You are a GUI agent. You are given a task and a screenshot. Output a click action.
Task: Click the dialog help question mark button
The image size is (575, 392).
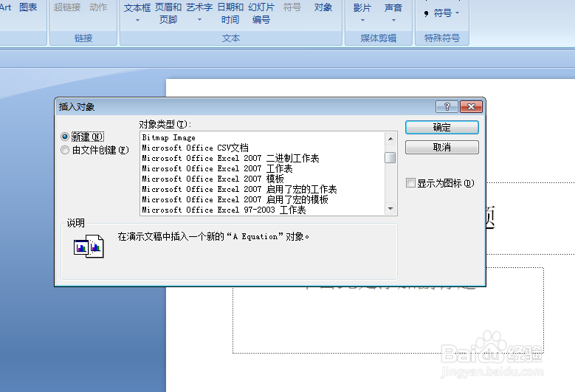click(x=447, y=107)
